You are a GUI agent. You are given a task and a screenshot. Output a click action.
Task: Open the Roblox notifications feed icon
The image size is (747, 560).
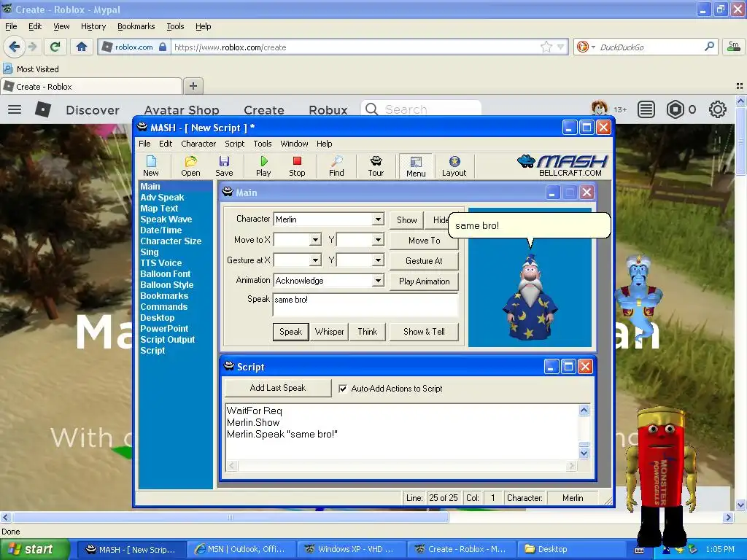point(646,109)
